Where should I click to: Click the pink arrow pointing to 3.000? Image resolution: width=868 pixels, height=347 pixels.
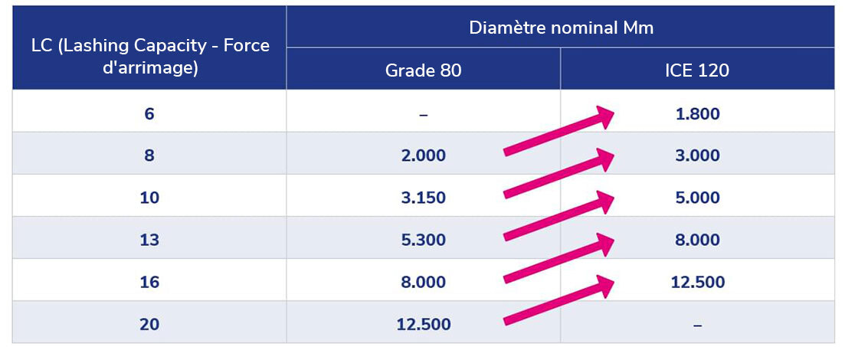point(559,173)
